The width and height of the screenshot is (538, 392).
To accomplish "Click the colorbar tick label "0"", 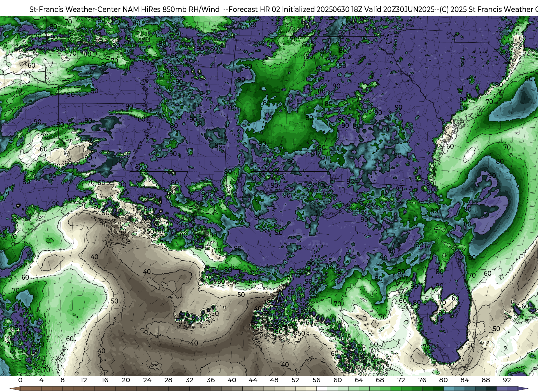I will [20, 380].
